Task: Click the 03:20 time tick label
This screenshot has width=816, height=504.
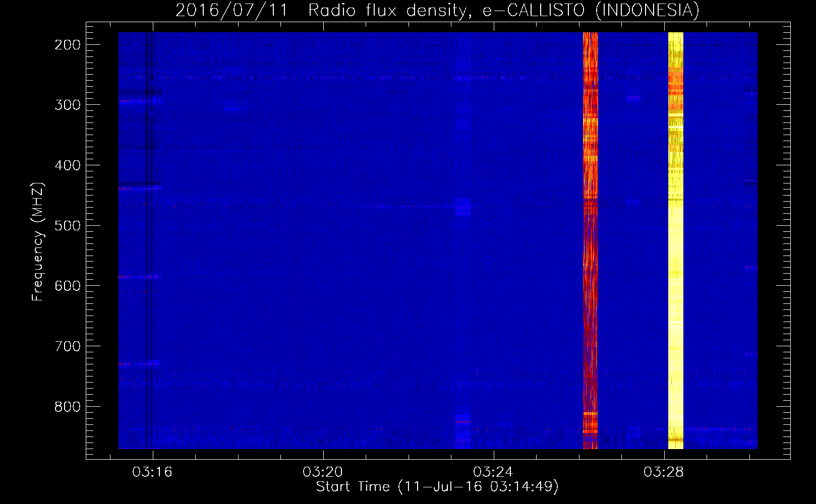Action: click(x=323, y=472)
